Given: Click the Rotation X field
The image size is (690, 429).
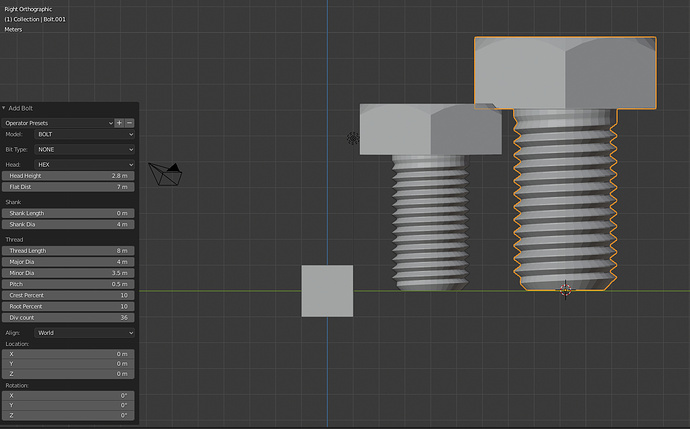Looking at the screenshot, I should point(68,395).
